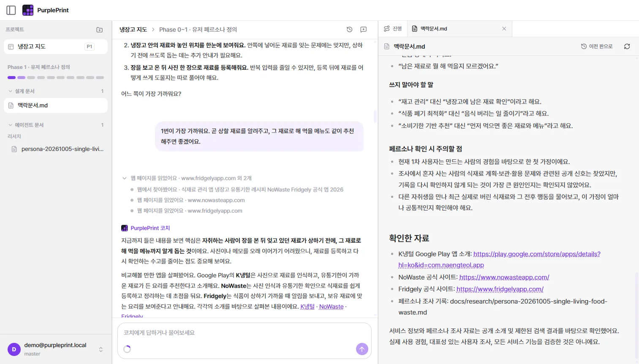Toggle the left sidebar panel icon
639x364 pixels.
tap(11, 10)
